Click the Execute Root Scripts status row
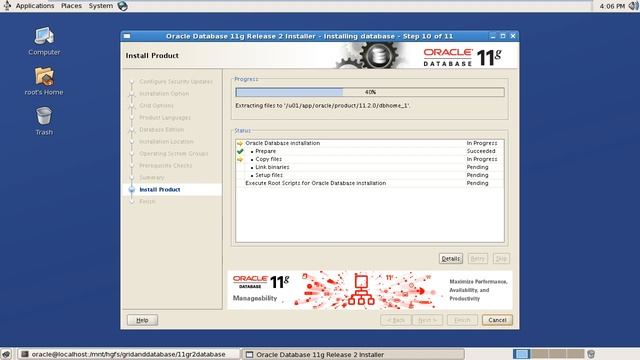This screenshot has width=640, height=360. 370,183
